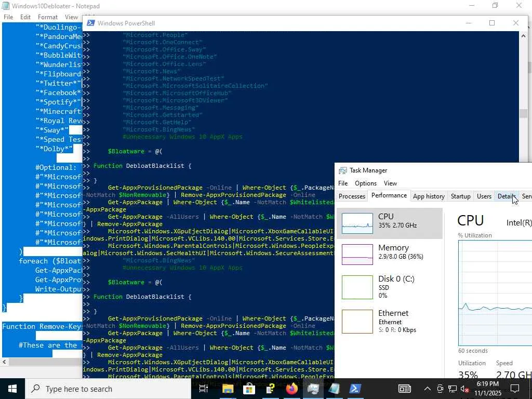Open Notepad's File menu
Image resolution: width=532 pixels, height=399 pixels.
8,17
